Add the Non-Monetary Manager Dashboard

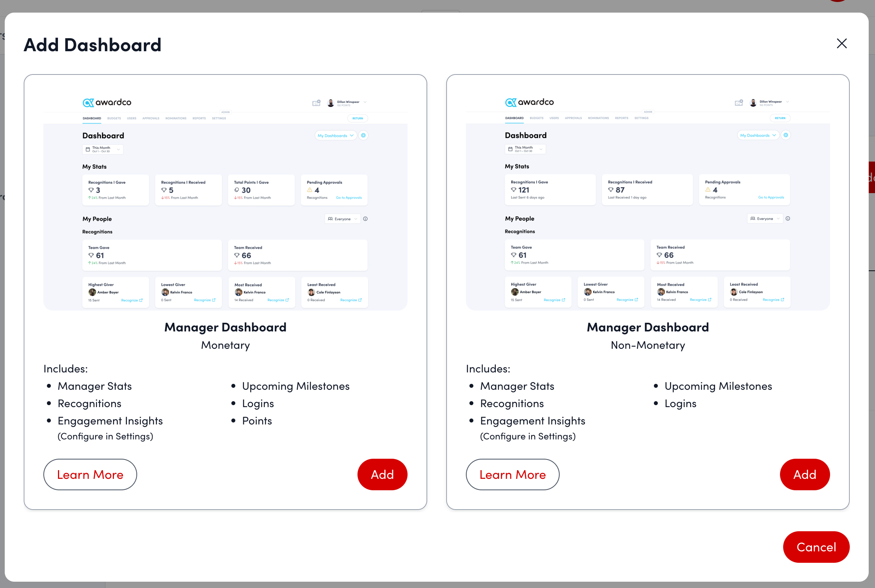click(x=804, y=474)
